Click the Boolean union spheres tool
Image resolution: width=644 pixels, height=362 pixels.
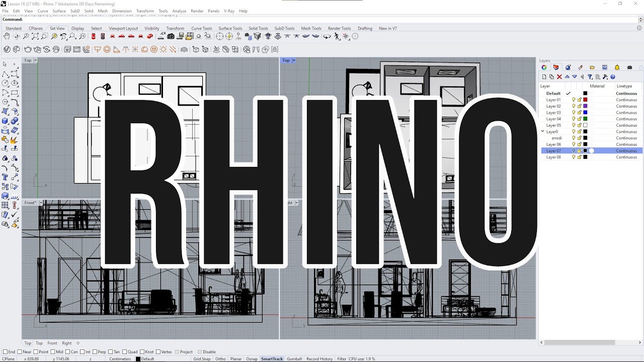pos(15,121)
